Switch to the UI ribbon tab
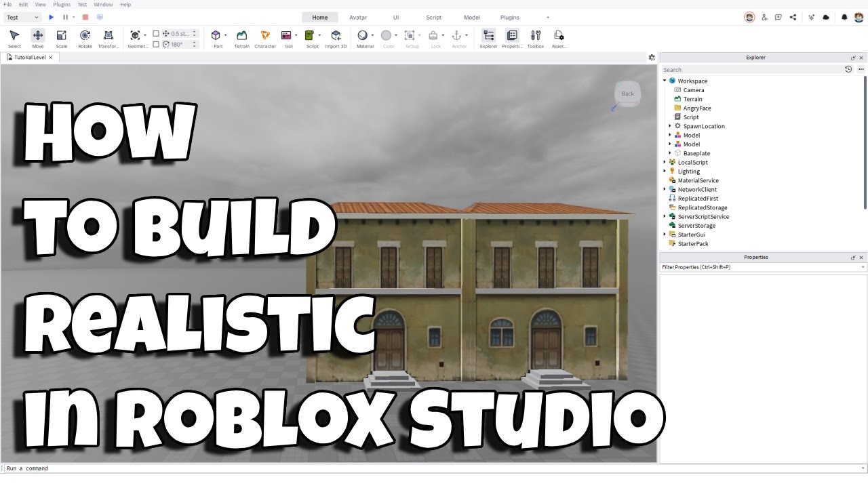The image size is (868, 488). [x=396, y=17]
